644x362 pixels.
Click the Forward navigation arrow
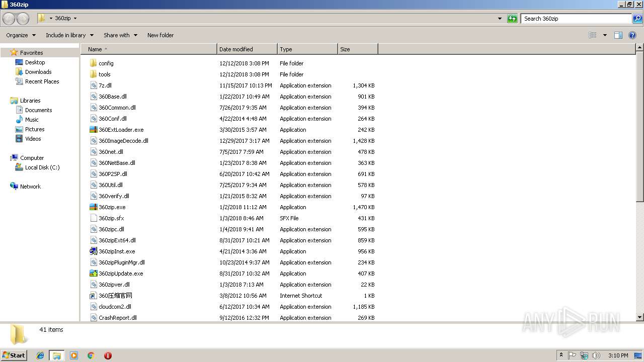tap(23, 19)
